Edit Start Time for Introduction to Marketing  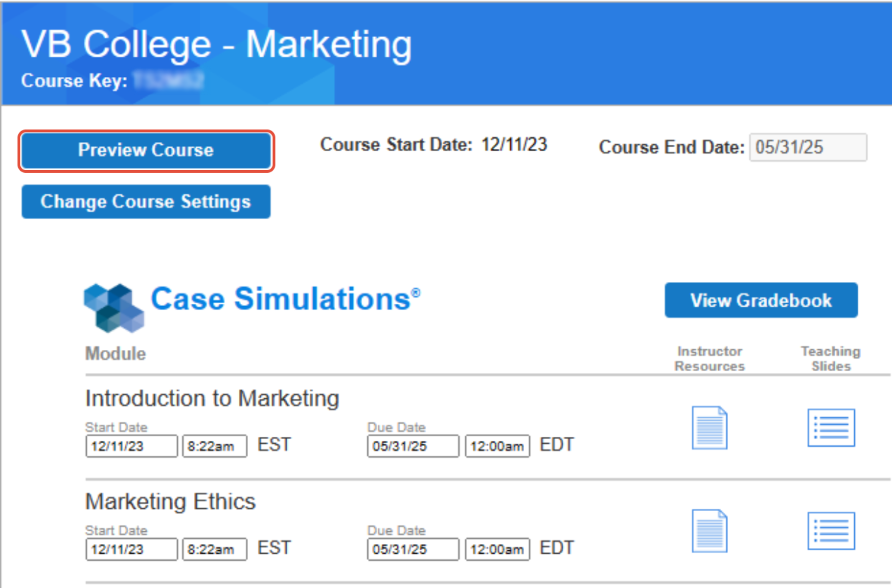[214, 446]
